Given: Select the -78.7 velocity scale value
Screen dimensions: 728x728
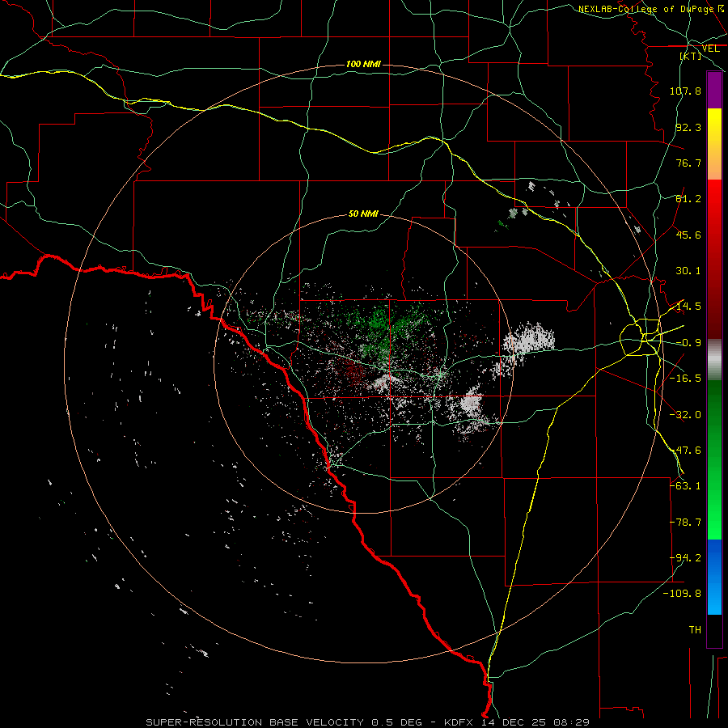Looking at the screenshot, I should pyautogui.click(x=685, y=523).
